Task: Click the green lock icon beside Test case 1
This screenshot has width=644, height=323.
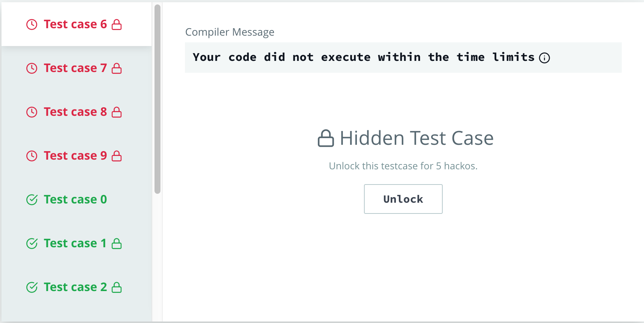Action: click(117, 244)
